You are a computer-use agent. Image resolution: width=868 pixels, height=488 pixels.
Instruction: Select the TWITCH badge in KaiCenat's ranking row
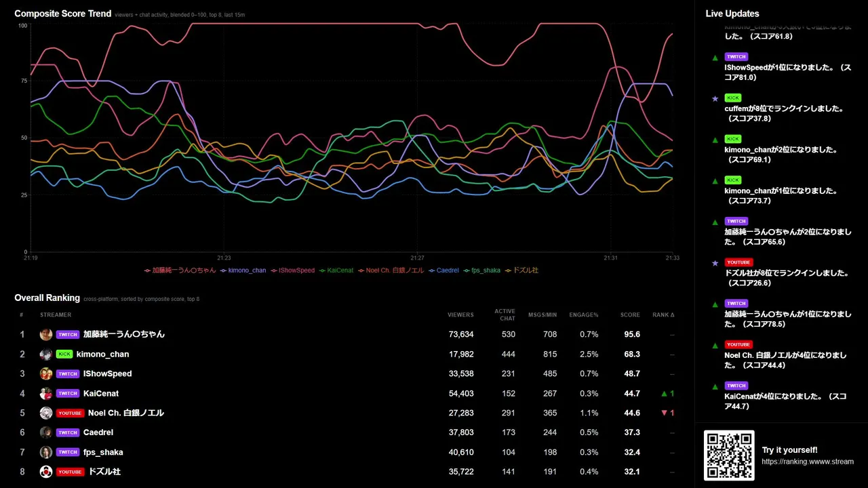click(x=68, y=393)
